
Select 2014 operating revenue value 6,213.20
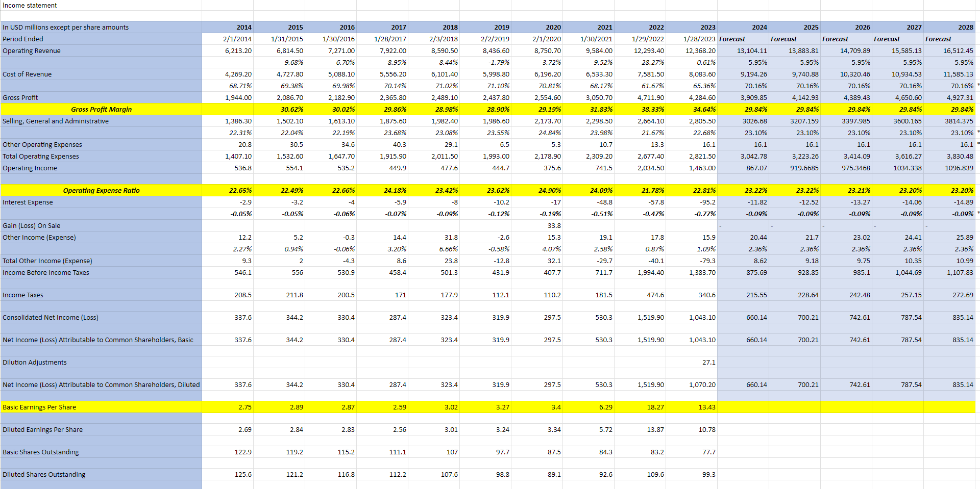tap(228, 51)
